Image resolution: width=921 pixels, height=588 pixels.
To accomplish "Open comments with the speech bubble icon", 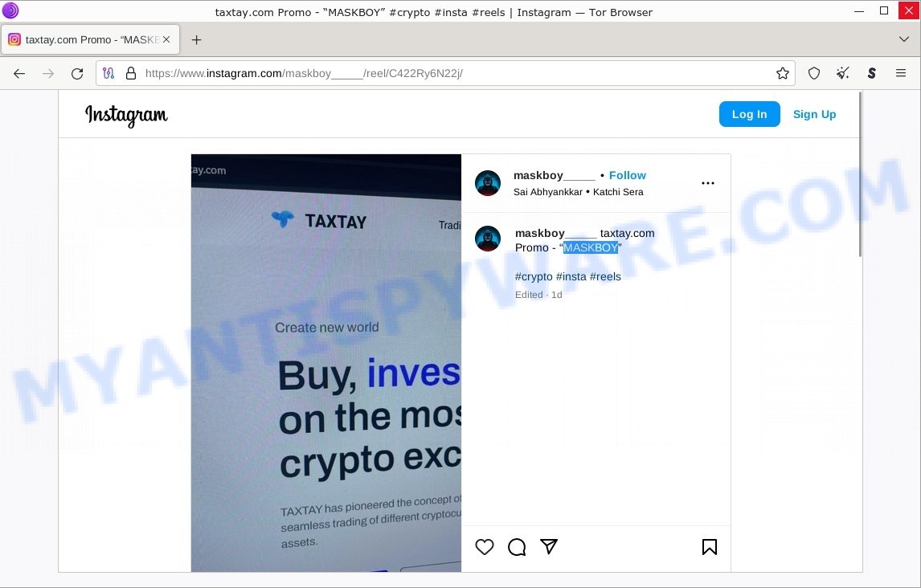I will (x=517, y=547).
